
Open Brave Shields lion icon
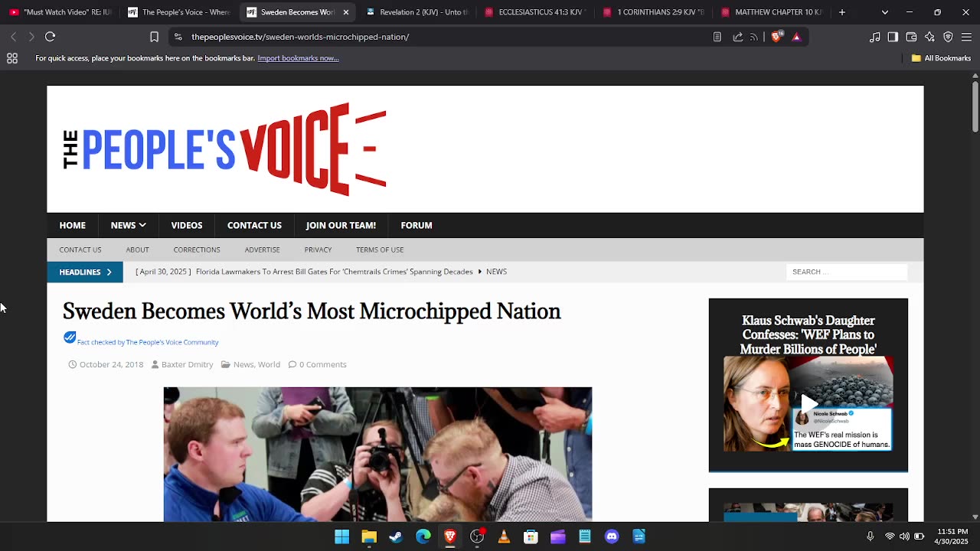click(776, 37)
